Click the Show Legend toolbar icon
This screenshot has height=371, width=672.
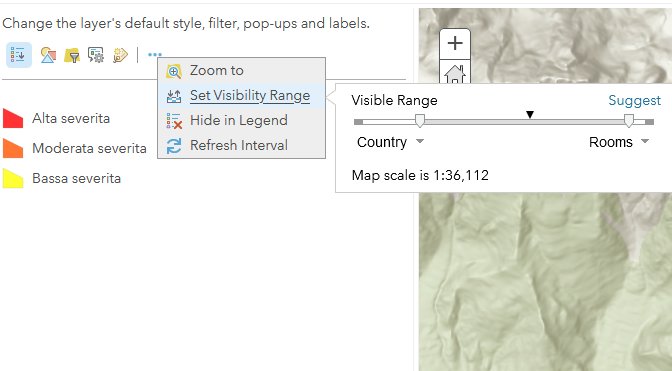18,55
